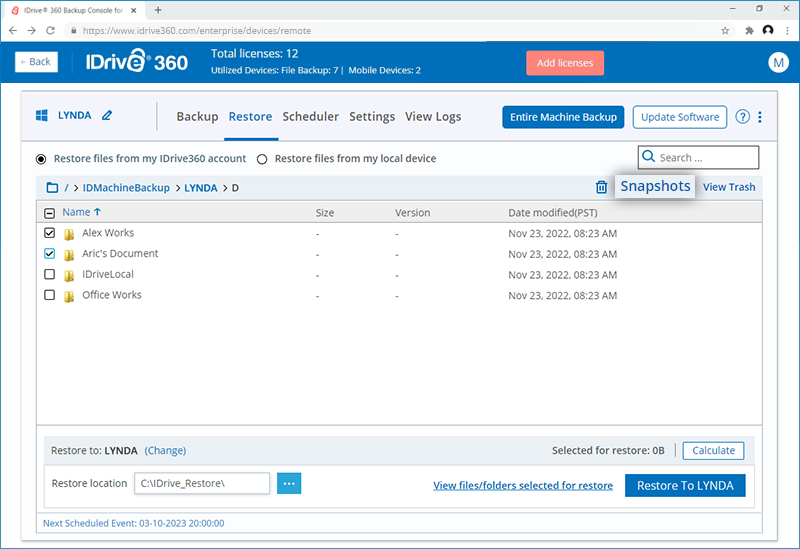Click the Size column header
The image size is (800, 549).
click(x=324, y=213)
